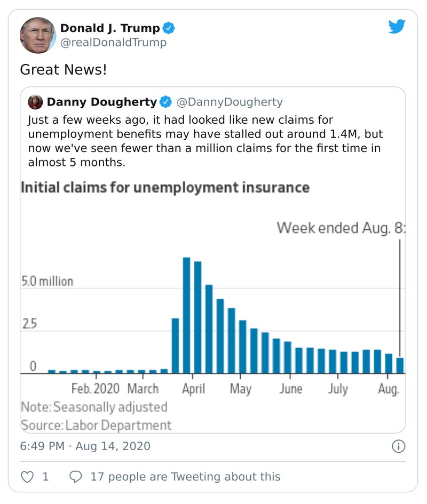Click the chart title "Initial claims for unemployment insurance"
This screenshot has width=427, height=504.
[165, 188]
